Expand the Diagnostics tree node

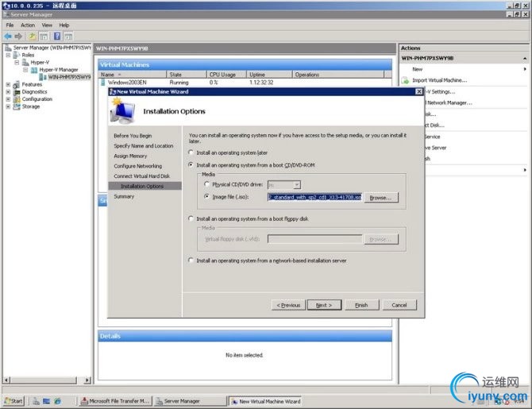point(8,92)
